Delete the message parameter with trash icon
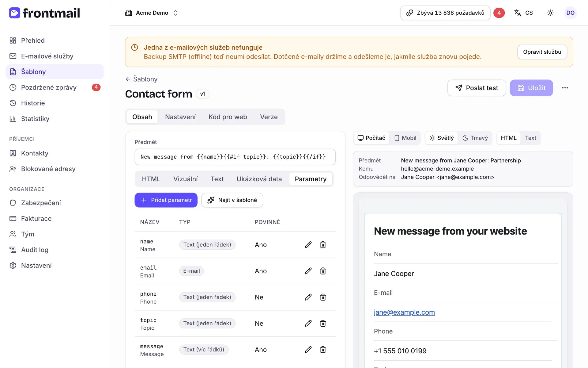Screen dimensions: 588x368 click(x=323, y=350)
